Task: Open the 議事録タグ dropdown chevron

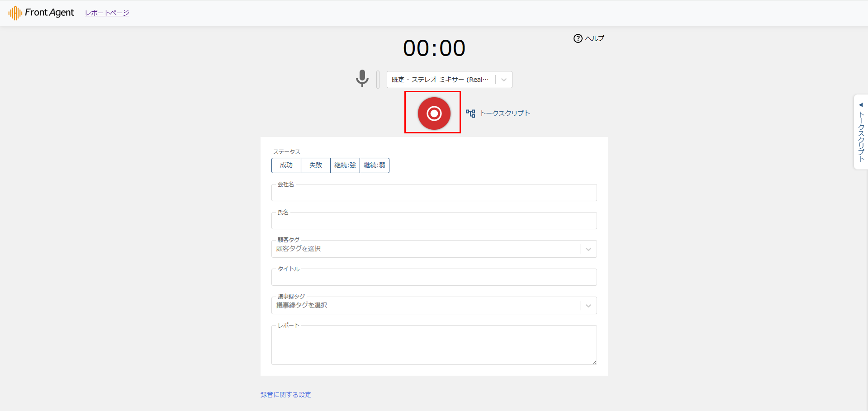Action: [588, 306]
